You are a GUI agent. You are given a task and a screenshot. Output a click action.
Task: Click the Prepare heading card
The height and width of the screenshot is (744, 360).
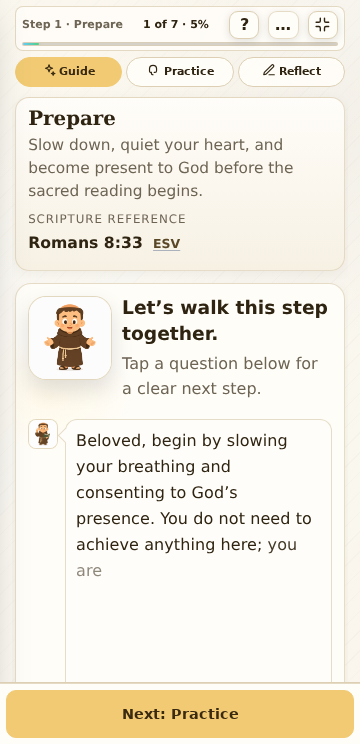tap(180, 184)
